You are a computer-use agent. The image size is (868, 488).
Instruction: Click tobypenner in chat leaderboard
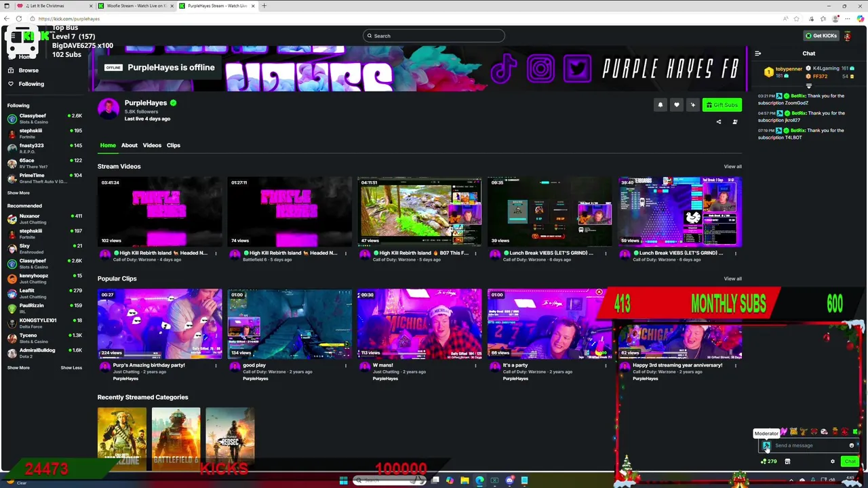point(789,68)
